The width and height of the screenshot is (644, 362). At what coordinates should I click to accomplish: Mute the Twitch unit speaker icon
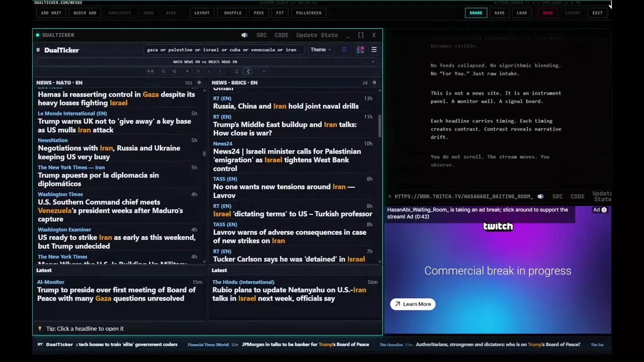click(x=540, y=197)
